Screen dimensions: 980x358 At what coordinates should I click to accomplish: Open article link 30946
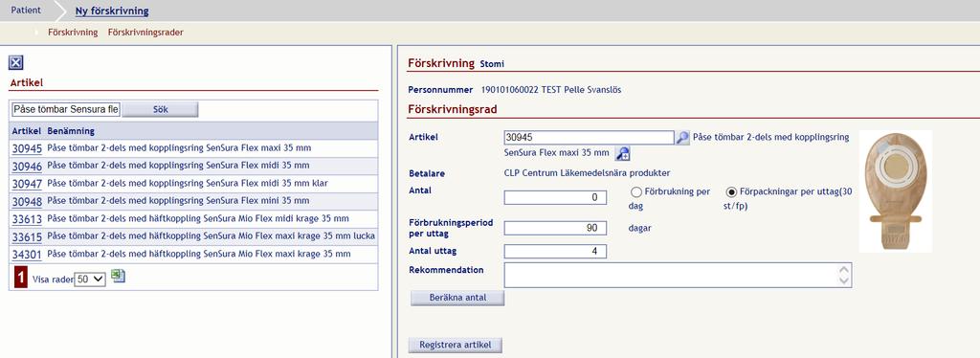tap(27, 167)
